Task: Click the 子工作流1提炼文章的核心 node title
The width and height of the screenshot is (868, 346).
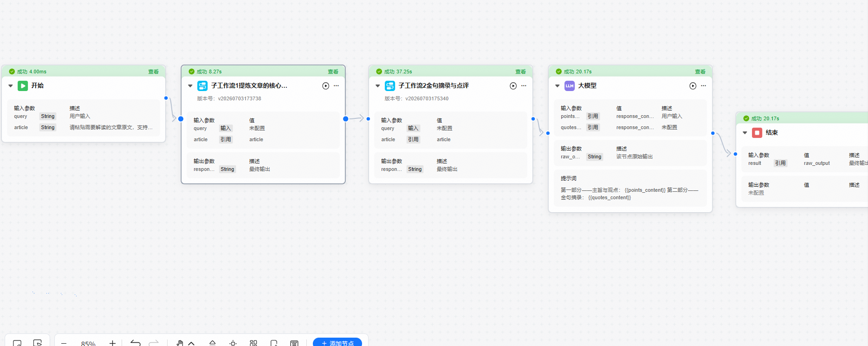Action: tap(249, 85)
